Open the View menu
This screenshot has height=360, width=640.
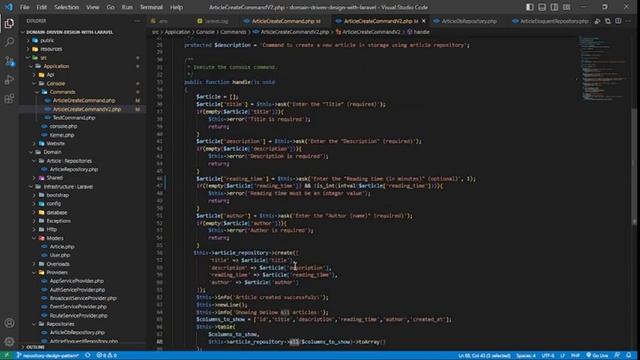pos(93,7)
